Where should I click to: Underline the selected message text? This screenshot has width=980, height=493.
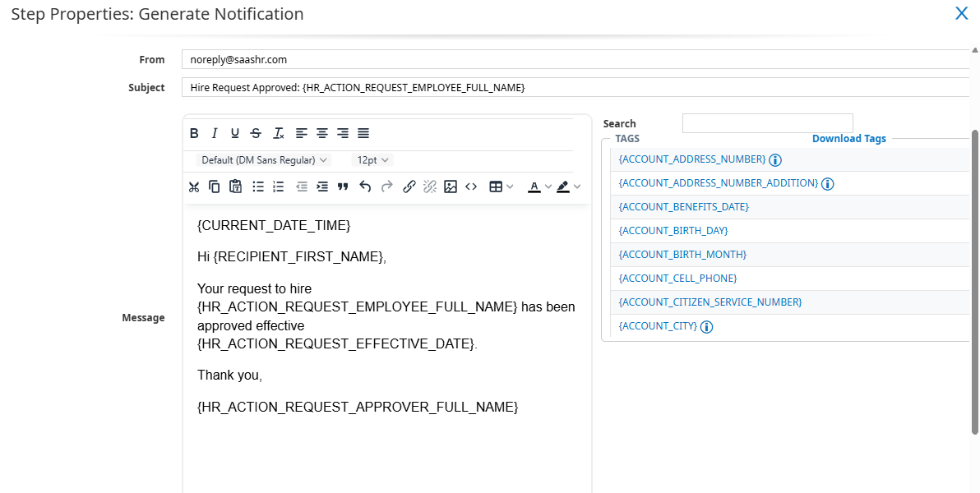point(234,132)
